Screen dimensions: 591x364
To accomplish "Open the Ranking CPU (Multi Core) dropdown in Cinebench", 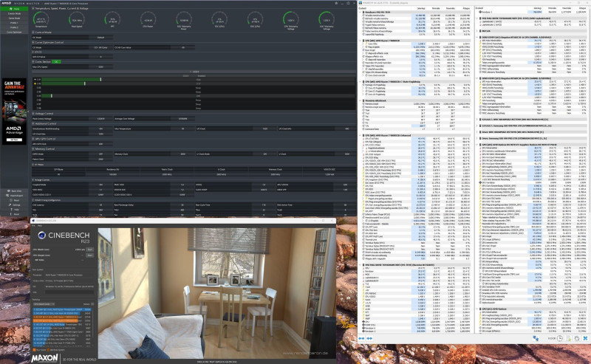I will 44,304.
